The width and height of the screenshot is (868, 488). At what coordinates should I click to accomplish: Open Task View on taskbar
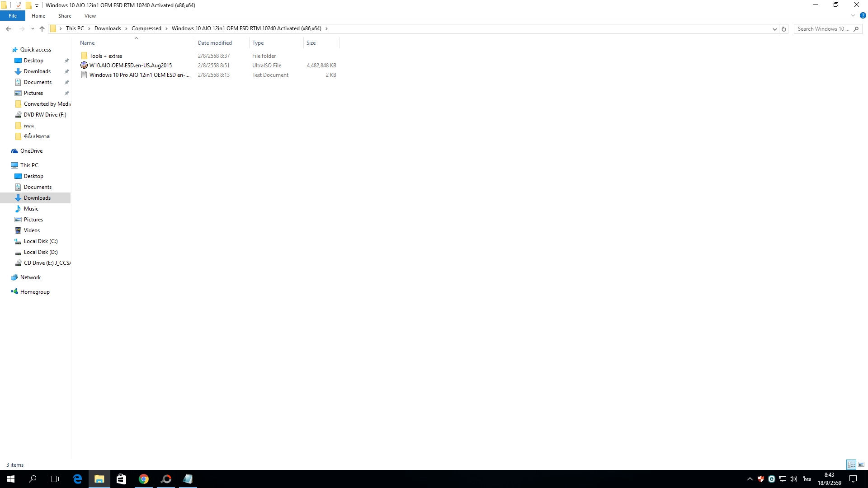click(54, 479)
